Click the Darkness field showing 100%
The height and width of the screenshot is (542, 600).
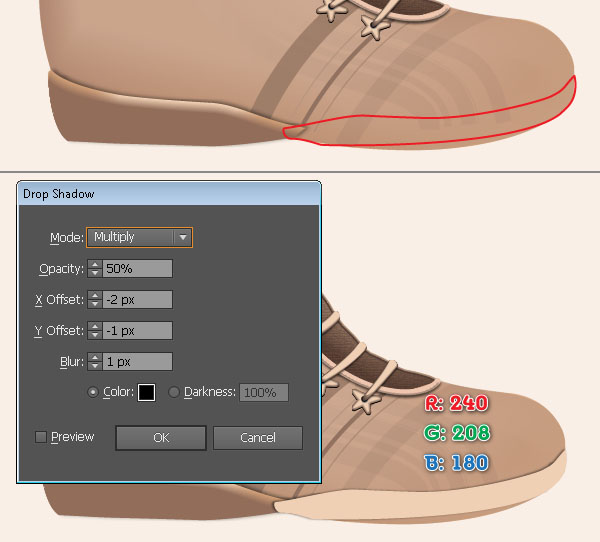point(264,393)
